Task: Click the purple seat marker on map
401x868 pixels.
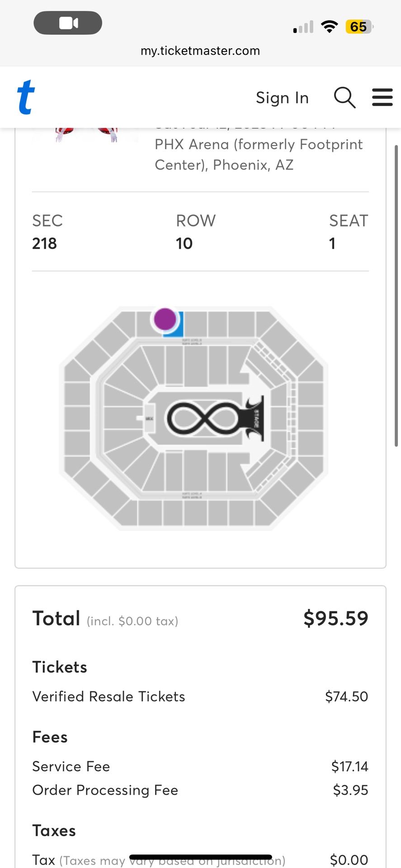Action: (165, 319)
